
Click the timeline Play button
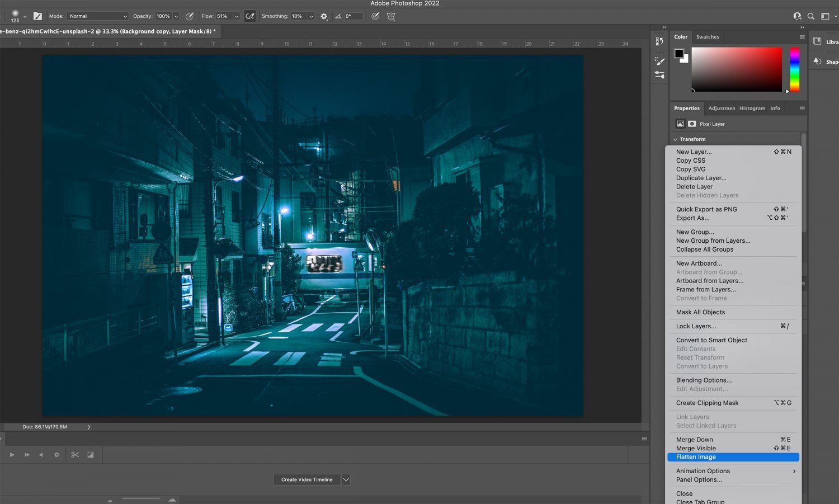12,455
